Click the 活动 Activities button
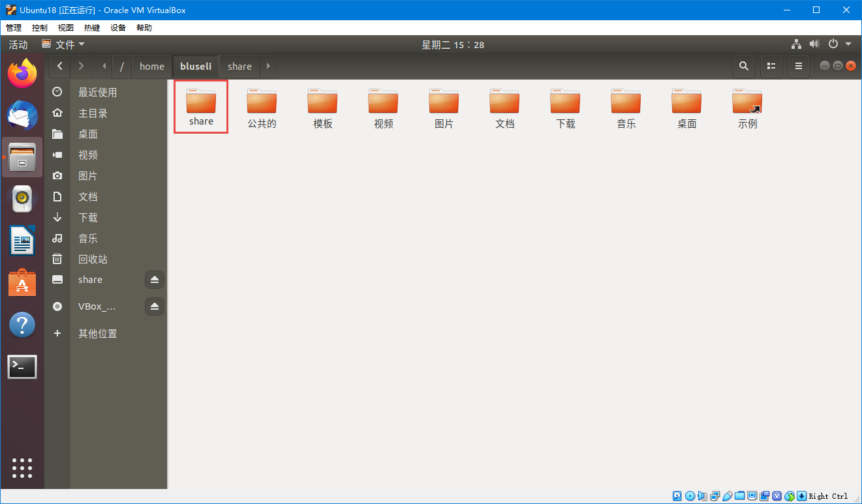 [x=18, y=44]
